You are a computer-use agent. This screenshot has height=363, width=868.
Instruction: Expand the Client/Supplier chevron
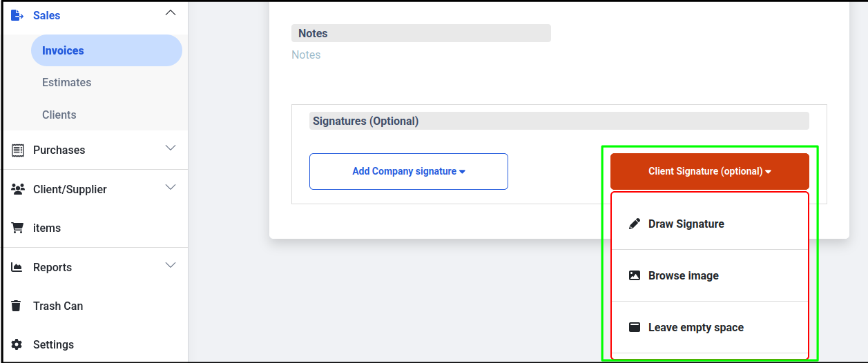point(171,187)
